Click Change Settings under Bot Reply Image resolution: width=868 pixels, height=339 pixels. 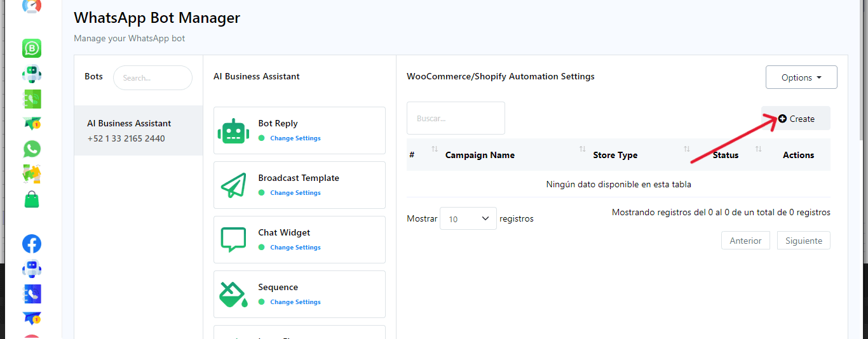click(x=295, y=138)
